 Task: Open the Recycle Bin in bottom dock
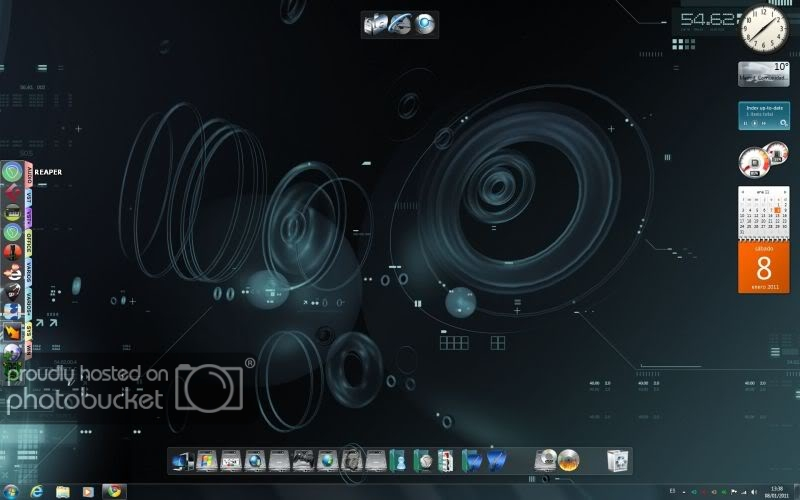click(x=618, y=461)
